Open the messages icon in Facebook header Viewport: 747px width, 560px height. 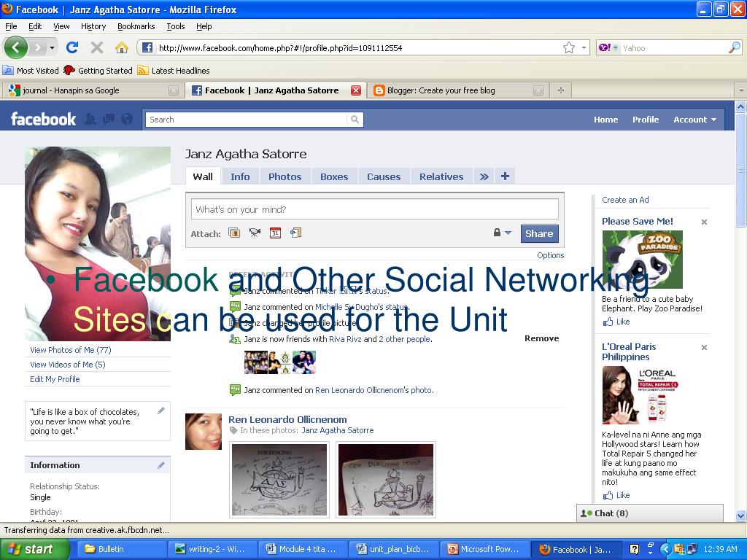coord(109,119)
